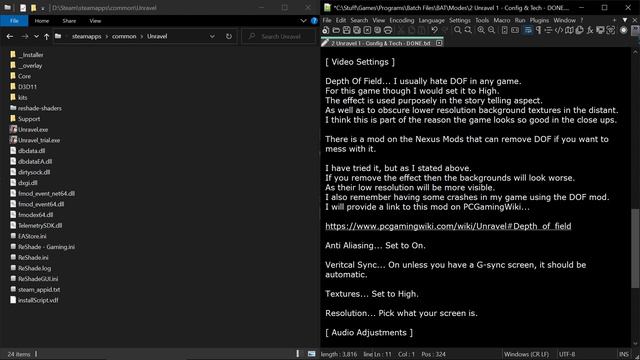Viewport: 640px width, 360px height.
Task: Click Save icon in Notepad++ toolbar
Action: 346,30
